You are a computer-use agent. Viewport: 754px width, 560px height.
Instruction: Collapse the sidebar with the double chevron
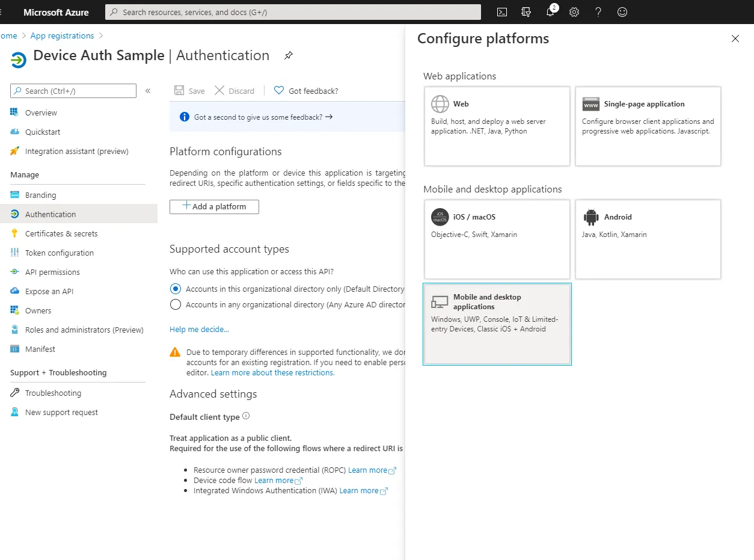(x=148, y=91)
